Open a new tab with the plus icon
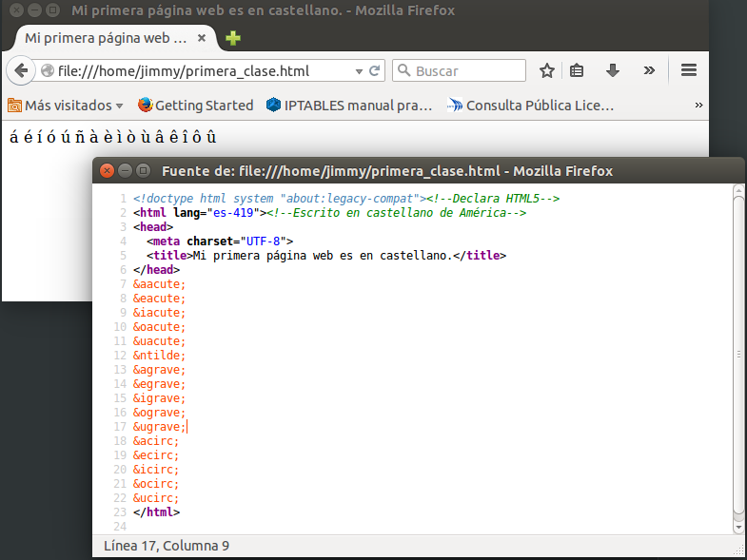747x560 pixels. pyautogui.click(x=233, y=38)
